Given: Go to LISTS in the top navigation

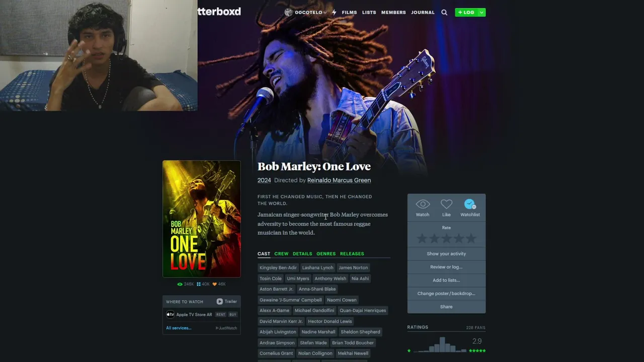Looking at the screenshot, I should click(369, 13).
